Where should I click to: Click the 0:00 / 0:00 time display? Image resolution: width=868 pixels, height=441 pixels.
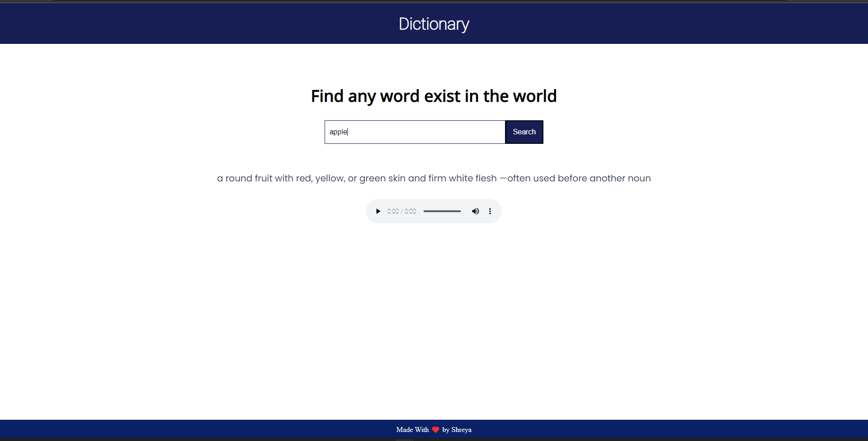tap(401, 211)
